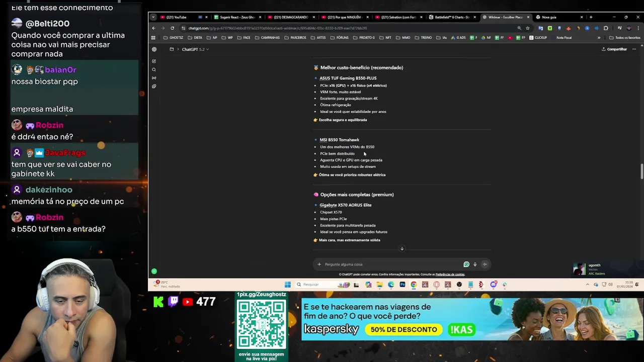Click the Compartilhar share button

tap(614, 49)
